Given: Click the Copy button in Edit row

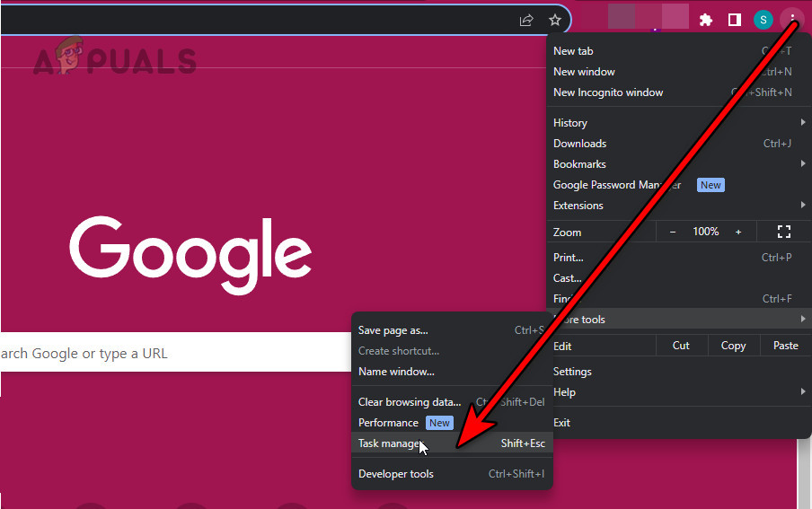Looking at the screenshot, I should (733, 346).
